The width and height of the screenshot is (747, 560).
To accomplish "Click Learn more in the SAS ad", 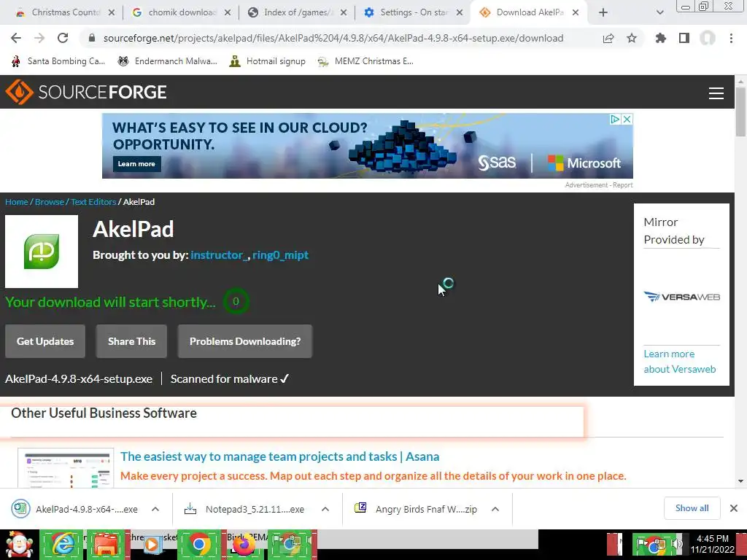I will (x=136, y=164).
